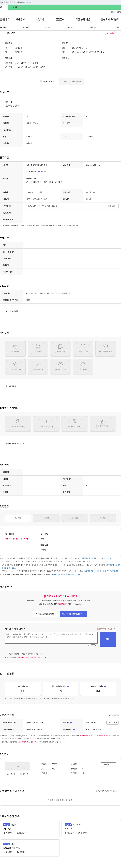Click the 로그인 link at top
The width and height of the screenshot is (121, 868).
click(x=113, y=12)
